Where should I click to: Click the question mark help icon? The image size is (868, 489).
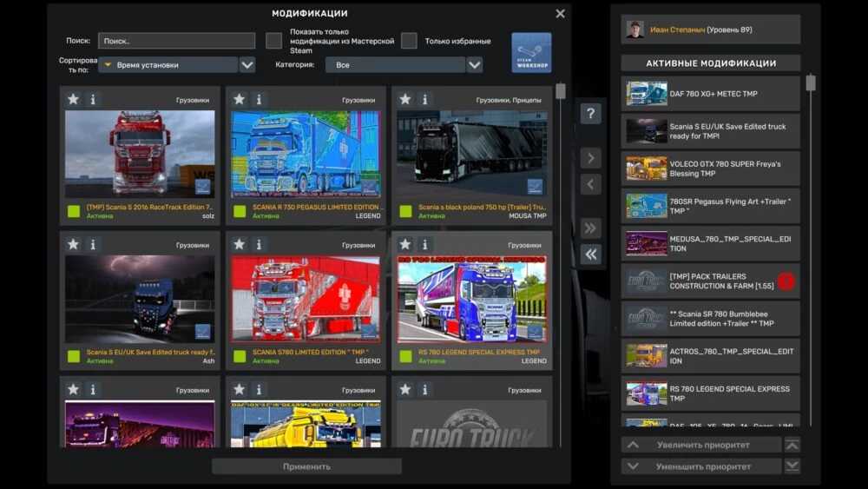point(590,114)
